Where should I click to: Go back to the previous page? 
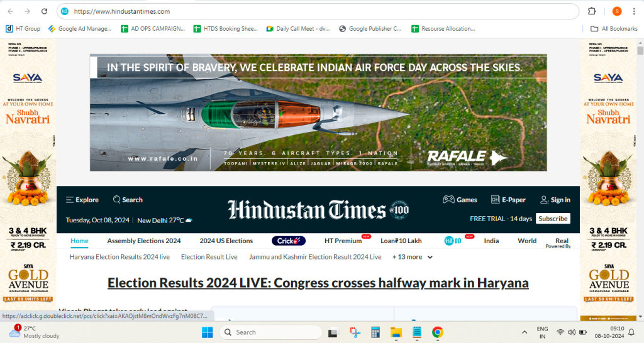tap(11, 11)
